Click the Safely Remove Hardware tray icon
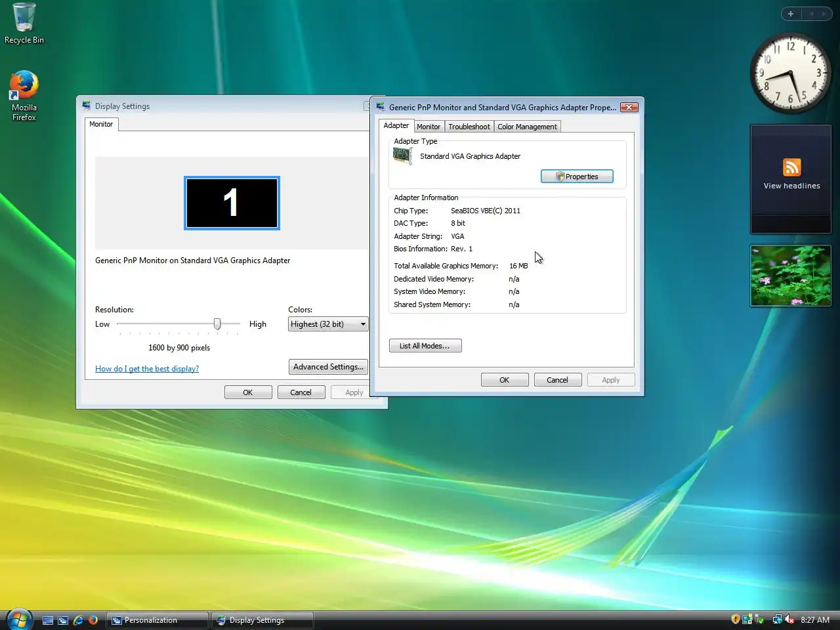840x630 pixels. click(x=759, y=619)
